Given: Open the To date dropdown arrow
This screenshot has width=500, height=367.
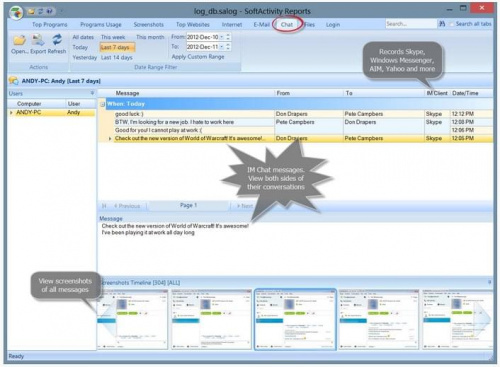Looking at the screenshot, I should pyautogui.click(x=221, y=47).
